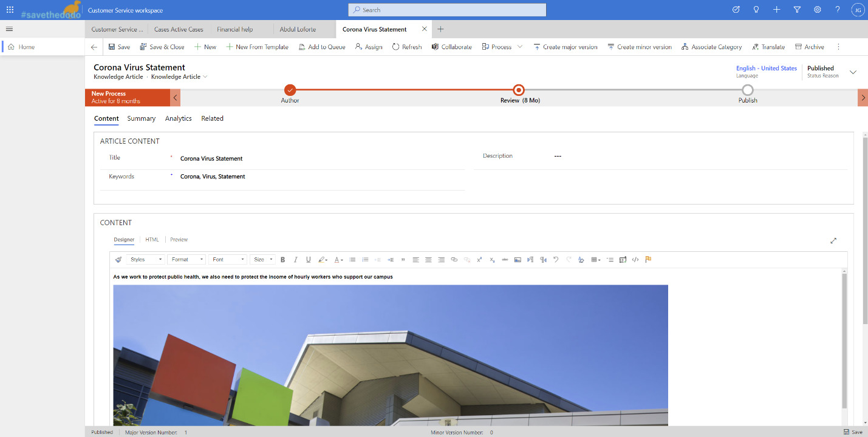Click Create major version

pos(566,47)
